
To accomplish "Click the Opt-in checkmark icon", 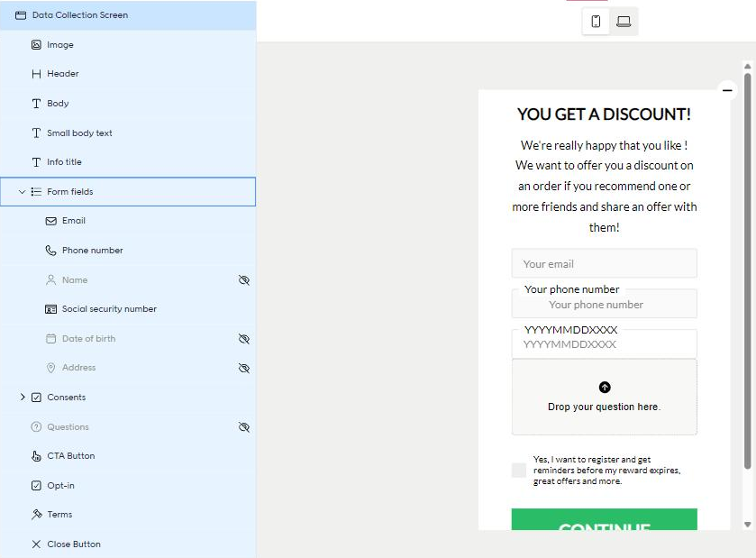I will pos(36,486).
